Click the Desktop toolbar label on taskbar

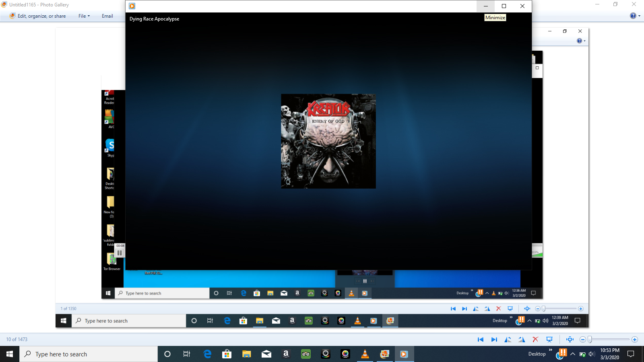[x=537, y=354]
